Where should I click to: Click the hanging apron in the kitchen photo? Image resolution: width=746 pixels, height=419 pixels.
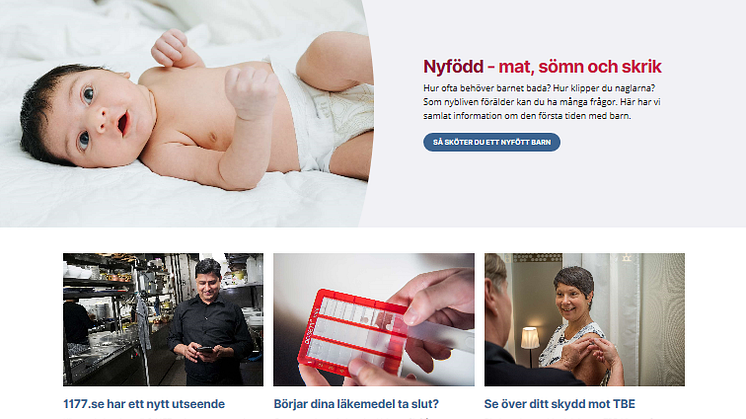(142, 328)
